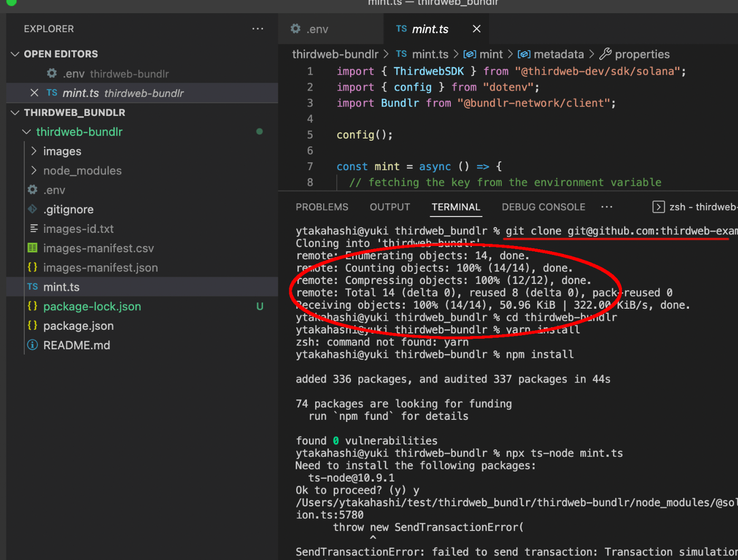The image size is (738, 560).
Task: Click gear icon of .env file in tree
Action: (x=33, y=190)
